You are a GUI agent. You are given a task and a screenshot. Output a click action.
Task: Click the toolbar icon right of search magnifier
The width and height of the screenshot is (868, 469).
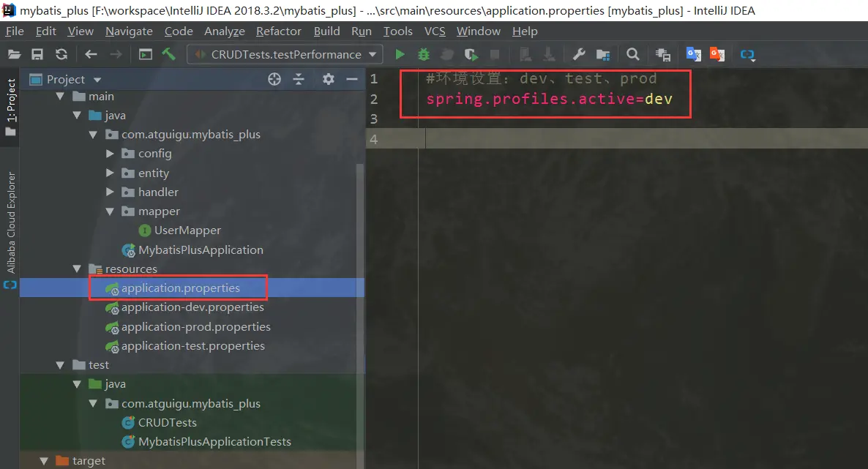click(663, 54)
